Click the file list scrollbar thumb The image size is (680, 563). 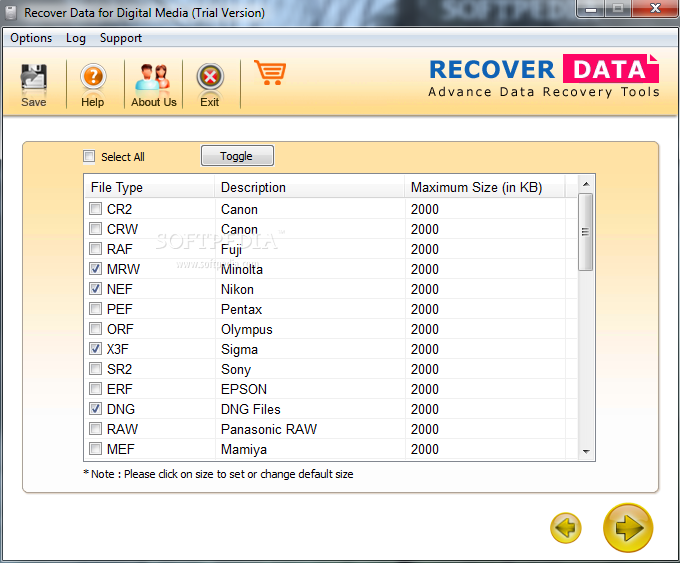pos(586,232)
